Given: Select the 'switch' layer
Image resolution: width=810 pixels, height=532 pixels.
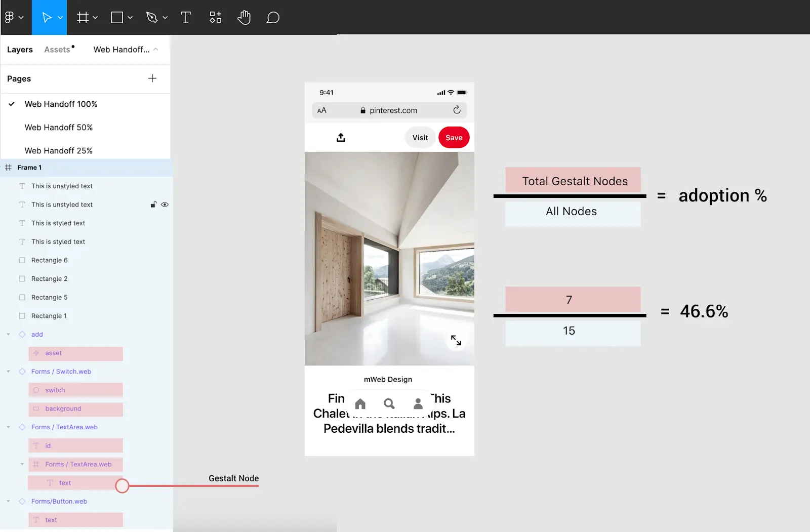Looking at the screenshot, I should [x=75, y=390].
